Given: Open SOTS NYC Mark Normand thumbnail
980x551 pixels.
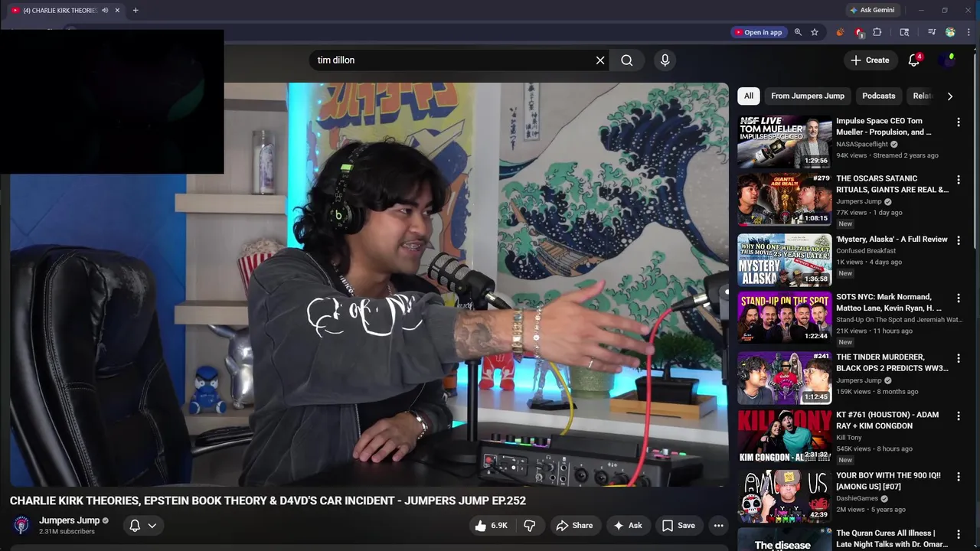Looking at the screenshot, I should pyautogui.click(x=784, y=318).
